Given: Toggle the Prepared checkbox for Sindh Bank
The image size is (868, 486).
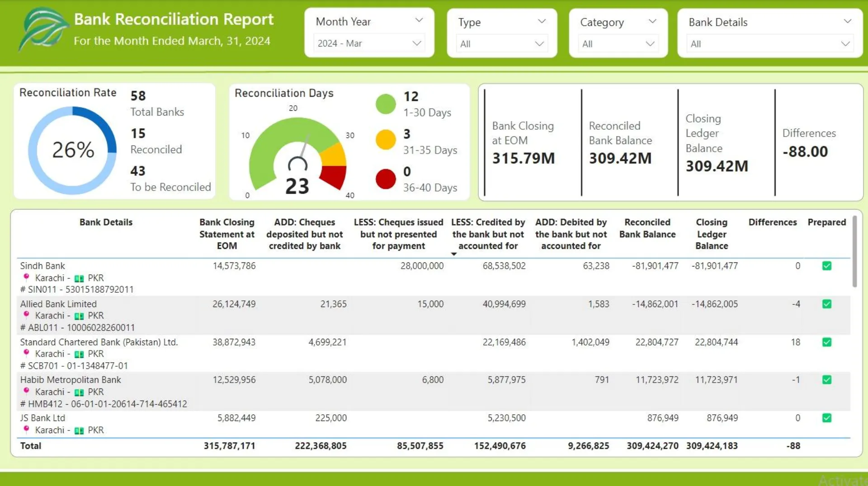Looking at the screenshot, I should coord(826,266).
